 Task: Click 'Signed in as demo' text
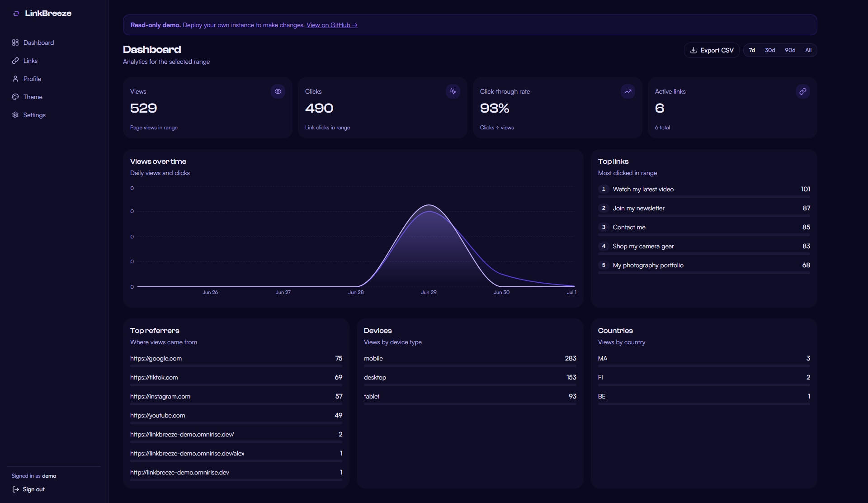click(34, 476)
